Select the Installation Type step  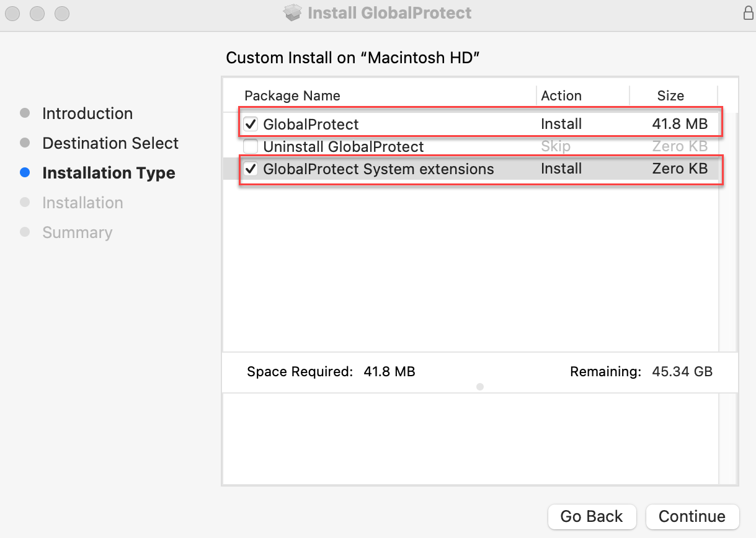[109, 173]
